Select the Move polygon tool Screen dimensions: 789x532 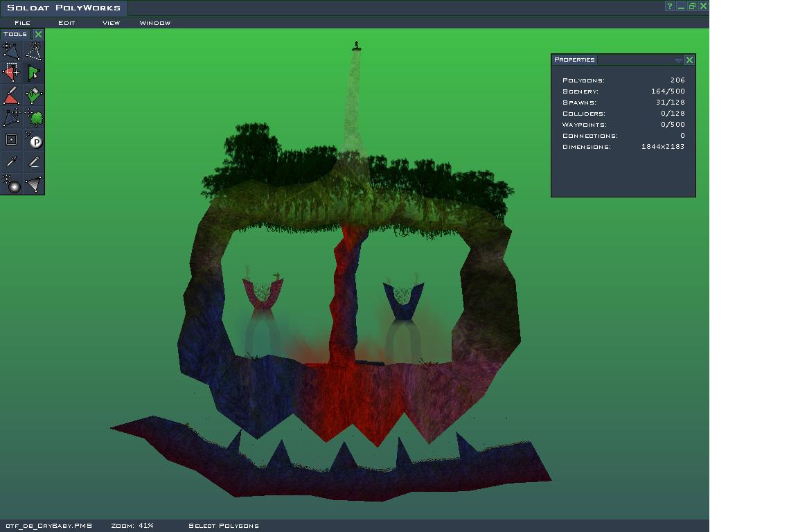click(x=11, y=51)
